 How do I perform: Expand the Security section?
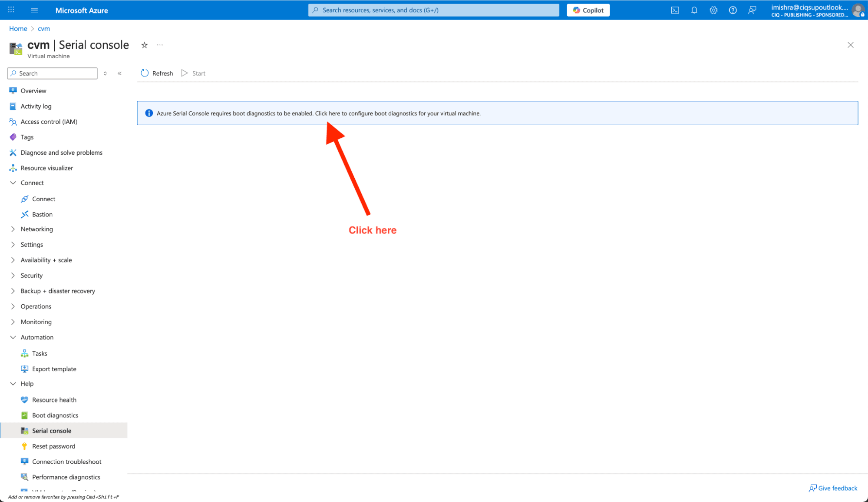click(31, 276)
